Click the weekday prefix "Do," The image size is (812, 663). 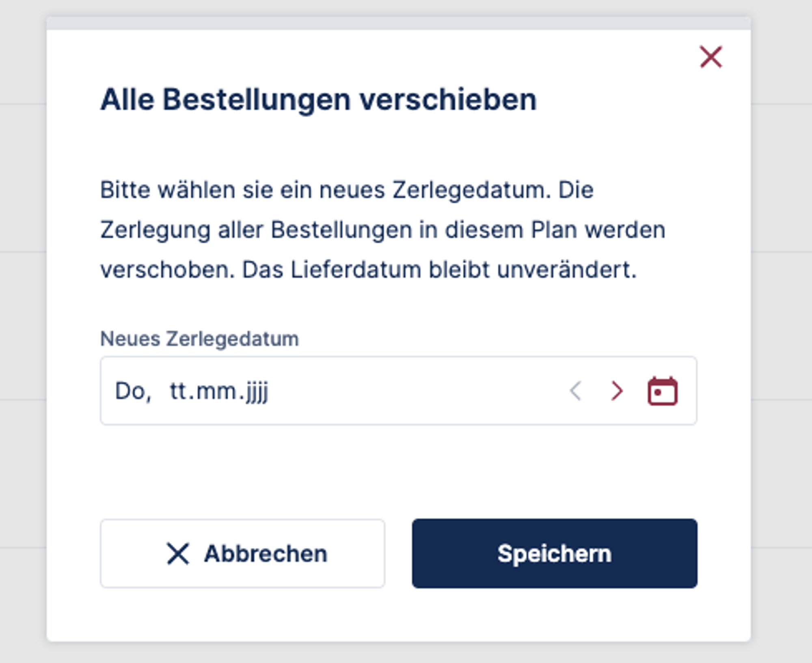point(133,391)
